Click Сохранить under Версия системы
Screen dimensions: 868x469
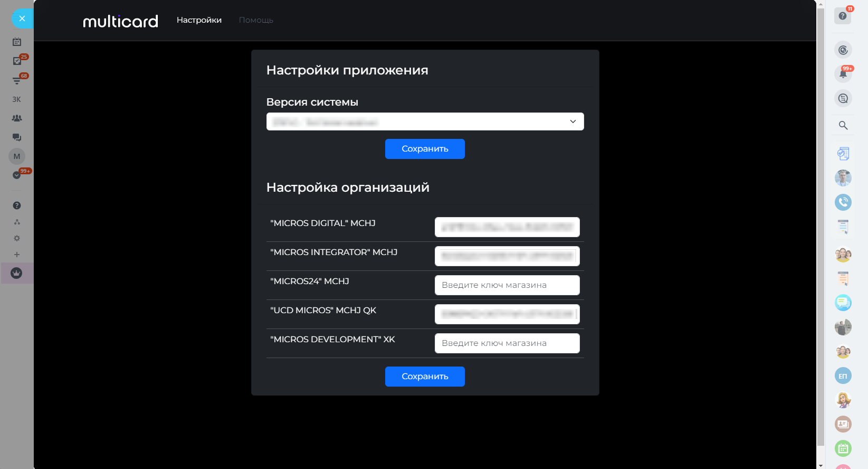tap(425, 149)
